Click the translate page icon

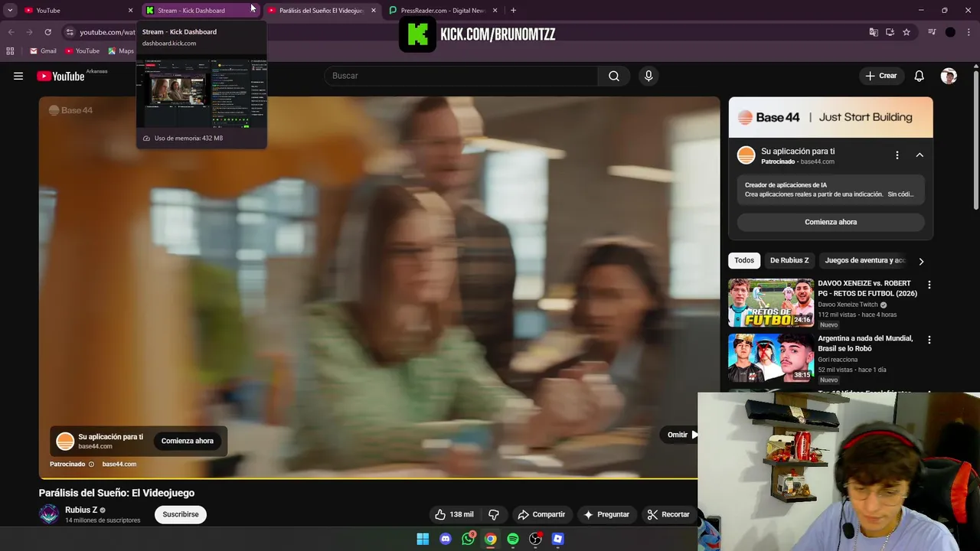click(874, 32)
